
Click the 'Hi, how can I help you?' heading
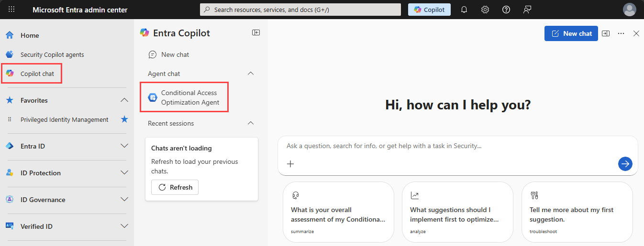pyautogui.click(x=458, y=105)
